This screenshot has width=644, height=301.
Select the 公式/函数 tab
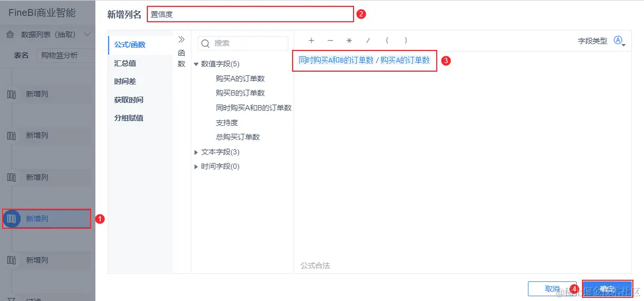tap(140, 45)
